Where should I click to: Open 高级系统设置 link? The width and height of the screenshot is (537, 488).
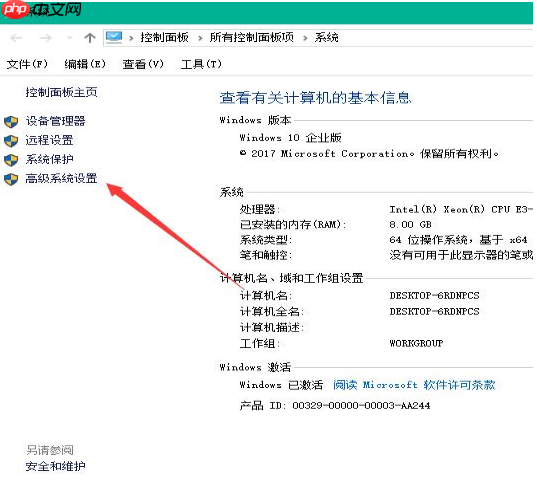pos(61,178)
